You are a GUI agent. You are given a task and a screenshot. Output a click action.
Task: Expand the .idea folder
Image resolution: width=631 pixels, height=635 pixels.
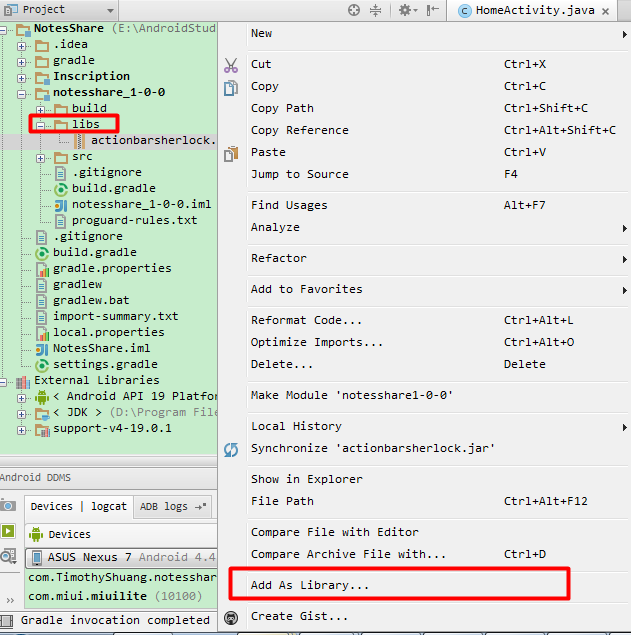(22, 46)
